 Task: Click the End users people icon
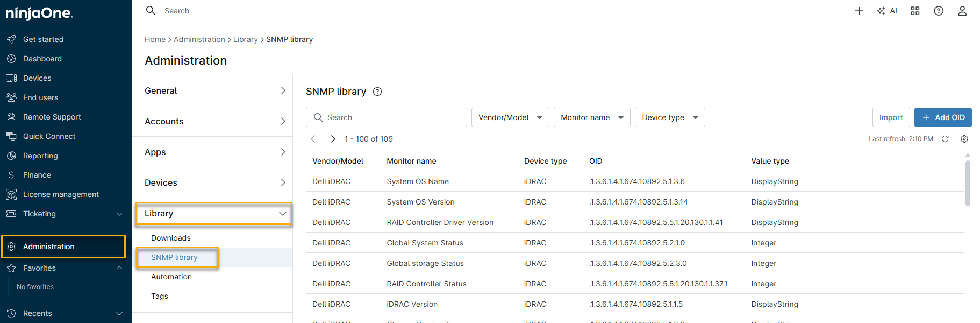pos(11,97)
